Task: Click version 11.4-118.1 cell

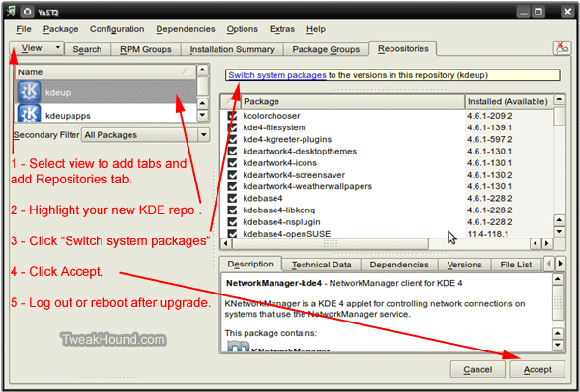Action: point(488,234)
